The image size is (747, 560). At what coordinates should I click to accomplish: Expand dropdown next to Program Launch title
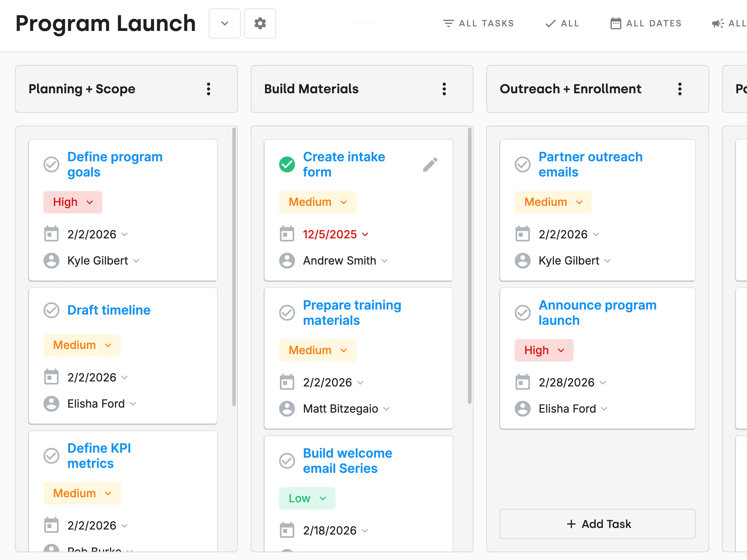[x=225, y=23]
